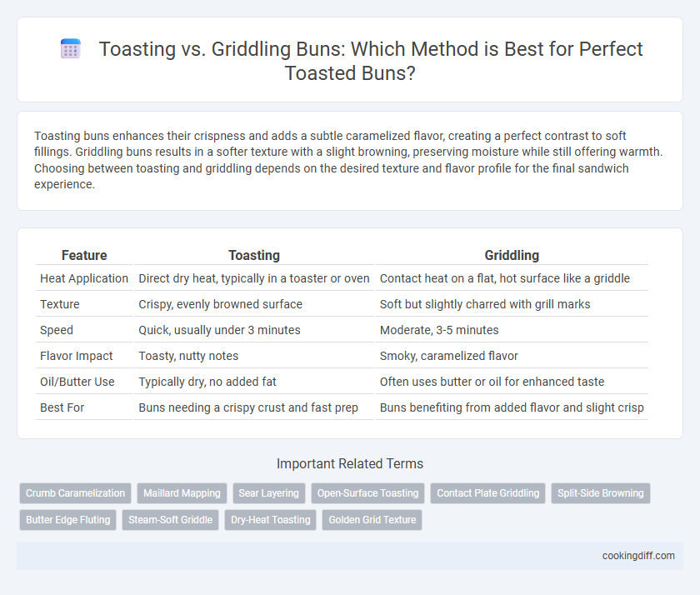700x595 pixels.
Task: Open the Sear Layering term
Action: click(268, 493)
